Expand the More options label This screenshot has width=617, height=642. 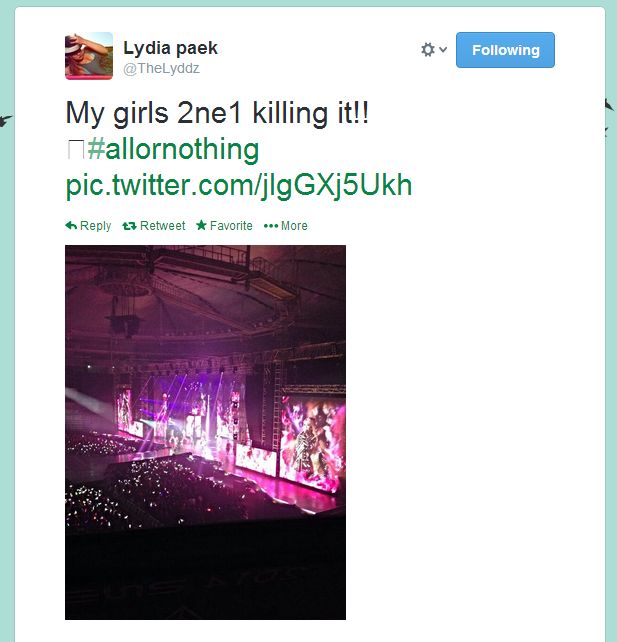(294, 226)
